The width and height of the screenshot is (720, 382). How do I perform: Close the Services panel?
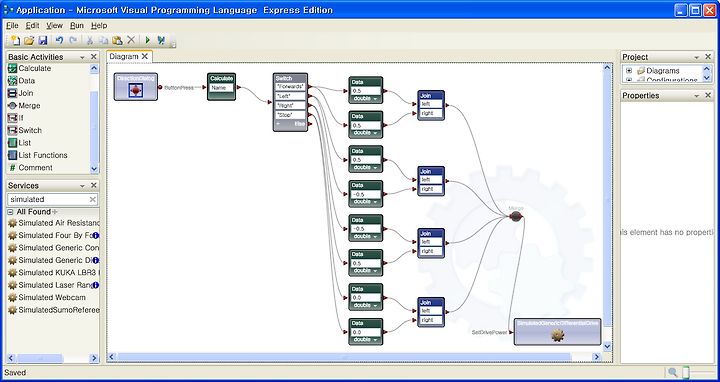tap(94, 185)
